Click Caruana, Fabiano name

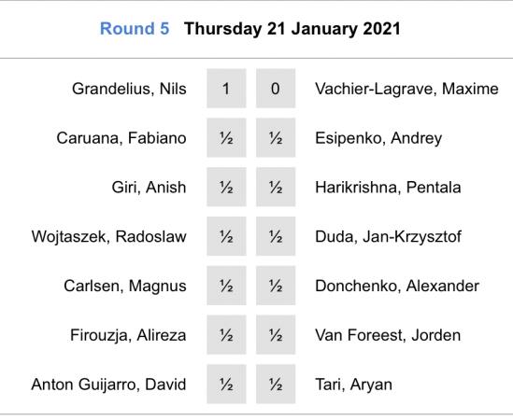coord(121,138)
